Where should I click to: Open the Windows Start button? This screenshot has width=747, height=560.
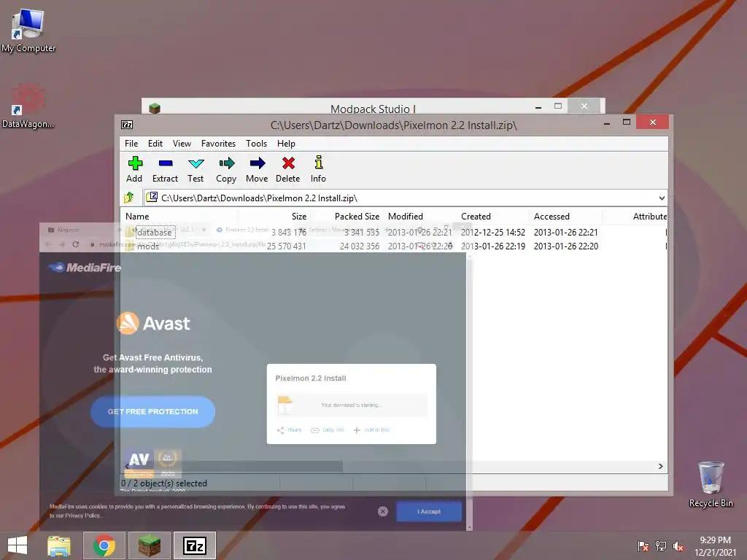(x=18, y=545)
